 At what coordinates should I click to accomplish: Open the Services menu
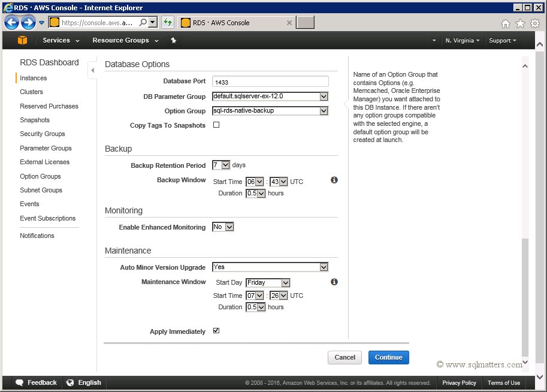[61, 40]
